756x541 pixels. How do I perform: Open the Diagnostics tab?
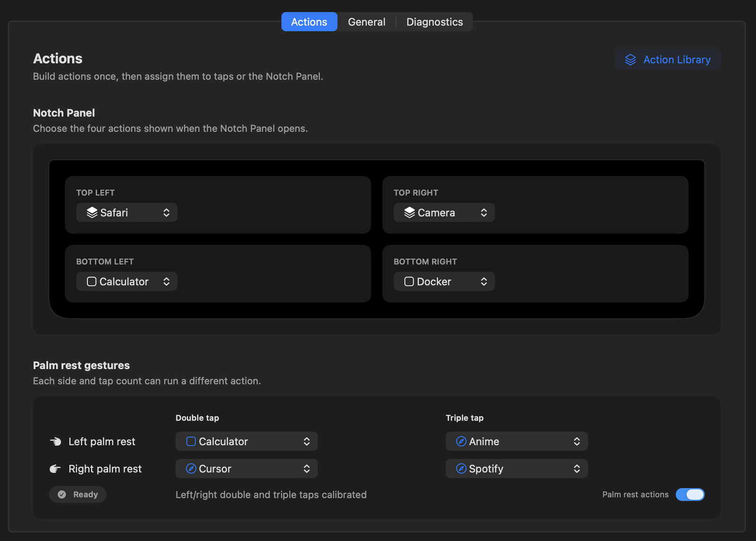[x=435, y=22]
